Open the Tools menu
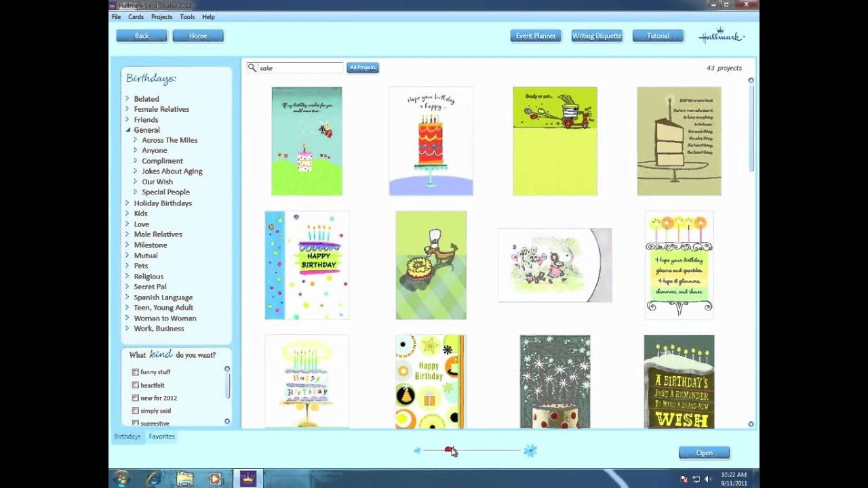 (187, 17)
